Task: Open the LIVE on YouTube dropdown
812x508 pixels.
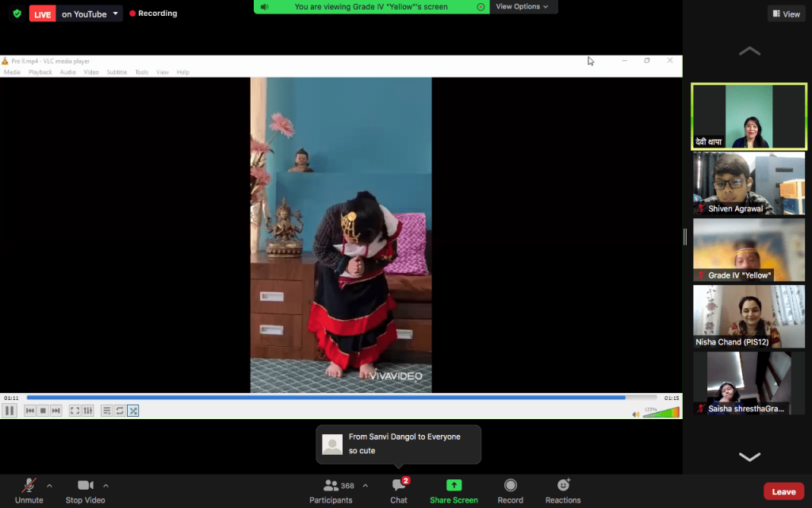Action: point(117,13)
